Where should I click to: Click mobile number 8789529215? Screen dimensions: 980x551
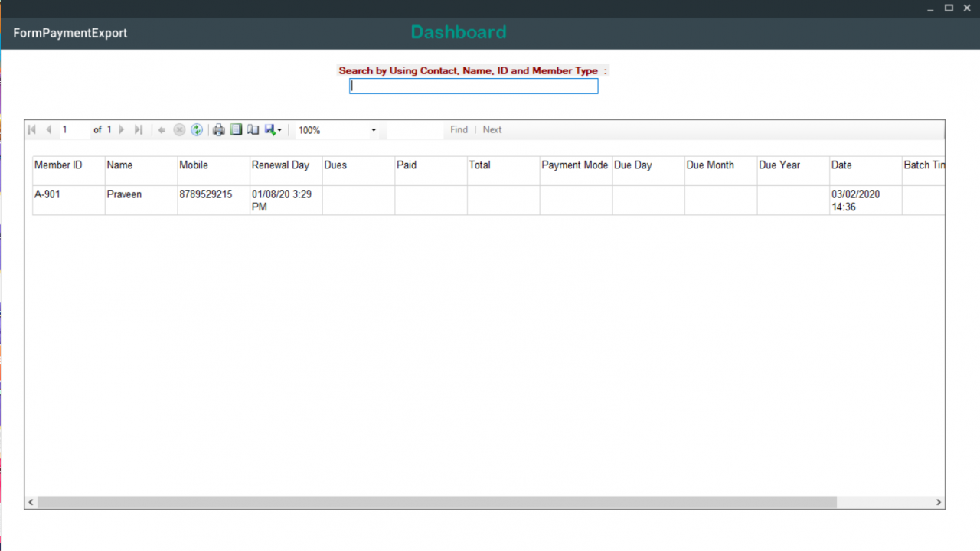214,200
